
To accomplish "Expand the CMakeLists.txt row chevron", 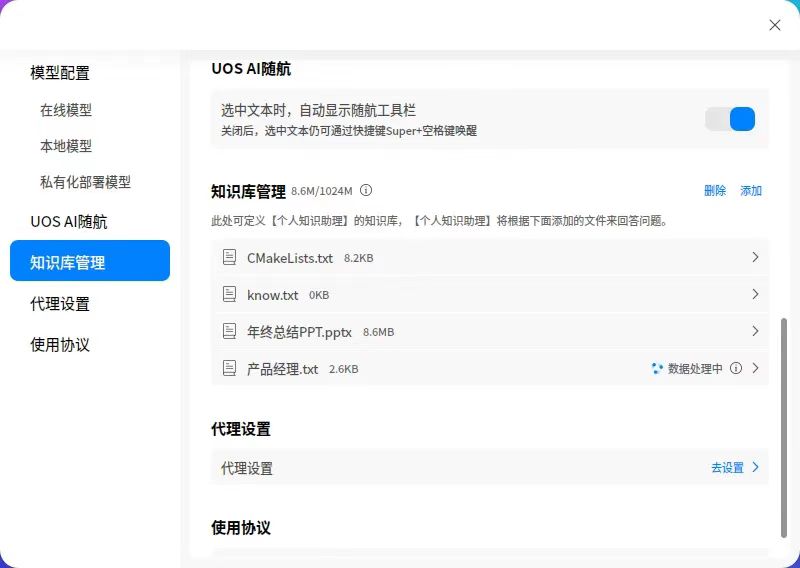I will click(x=756, y=257).
